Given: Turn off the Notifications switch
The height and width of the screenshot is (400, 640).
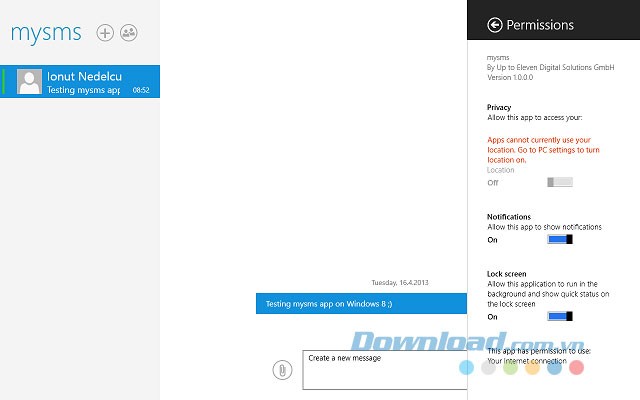Looking at the screenshot, I should pyautogui.click(x=559, y=240).
